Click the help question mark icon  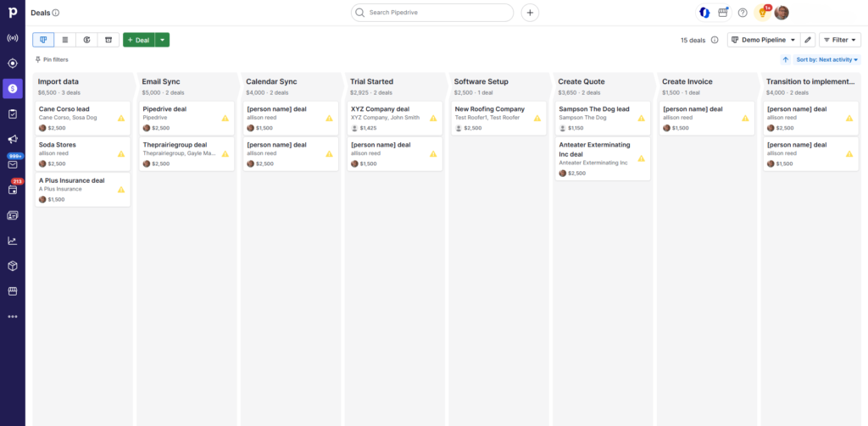743,13
